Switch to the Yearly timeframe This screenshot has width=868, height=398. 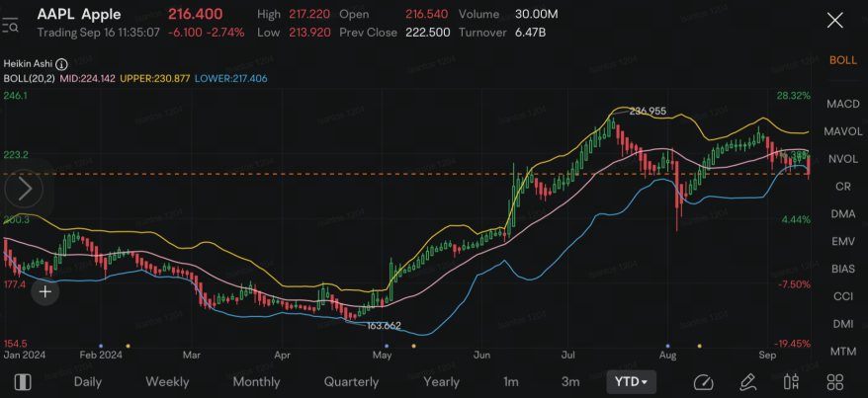[441, 381]
